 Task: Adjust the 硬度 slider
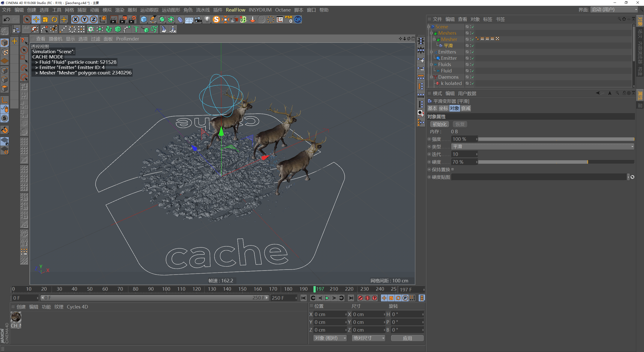tap(587, 162)
